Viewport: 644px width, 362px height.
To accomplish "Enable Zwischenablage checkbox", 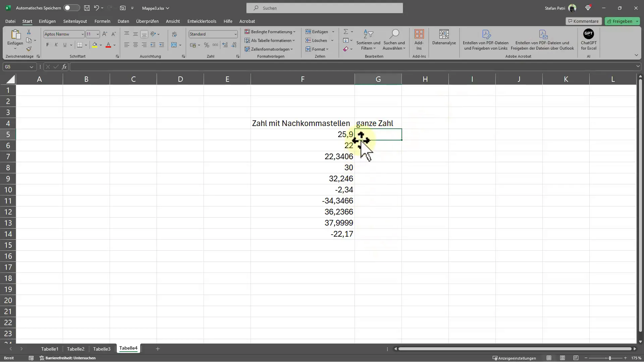I will 38,57.
